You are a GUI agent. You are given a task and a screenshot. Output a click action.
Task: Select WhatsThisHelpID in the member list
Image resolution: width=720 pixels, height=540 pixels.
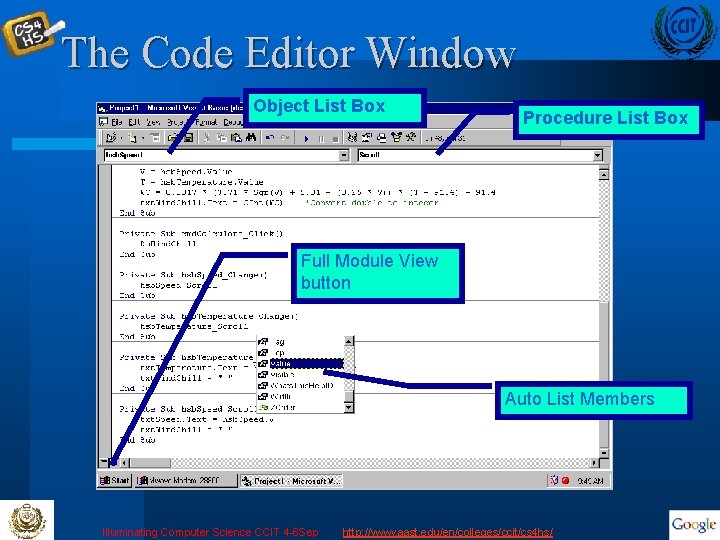coord(302,386)
